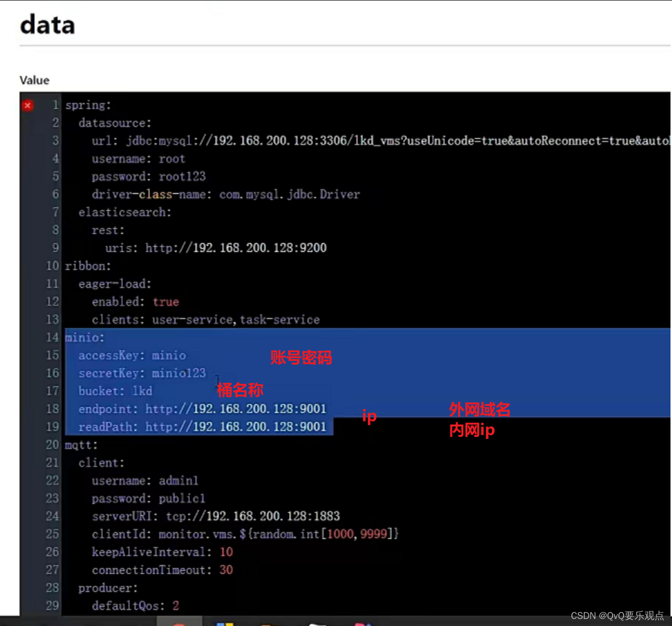Click the 'spring:' line in the editor
Image resolution: width=672 pixels, height=626 pixels.
point(88,105)
